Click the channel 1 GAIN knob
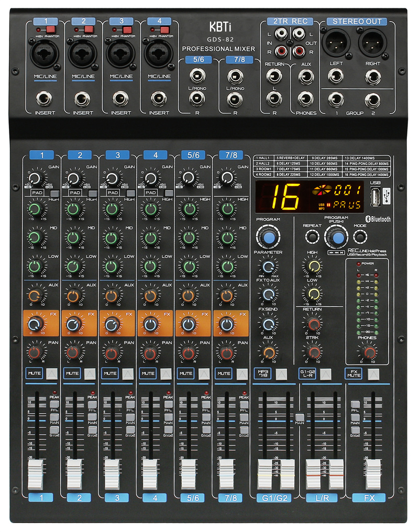This screenshot has height=532, width=419. (x=35, y=178)
